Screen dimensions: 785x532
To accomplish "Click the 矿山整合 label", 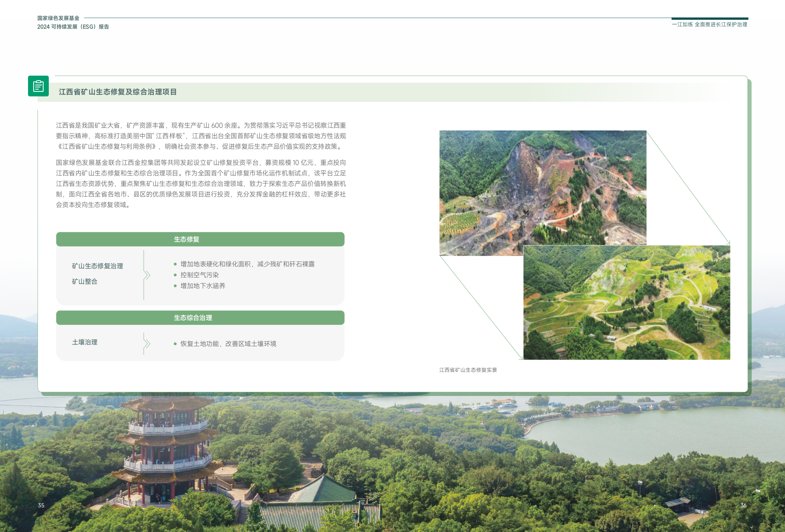I will tap(84, 282).
